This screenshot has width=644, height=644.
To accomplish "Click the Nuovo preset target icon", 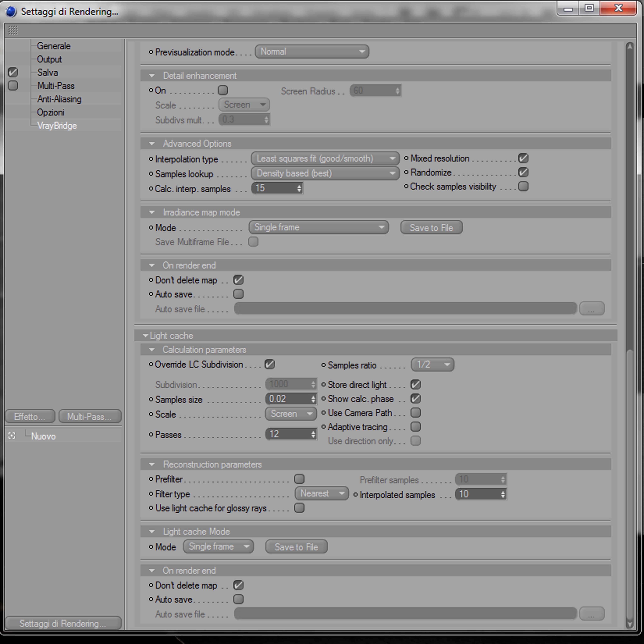I will (12, 436).
